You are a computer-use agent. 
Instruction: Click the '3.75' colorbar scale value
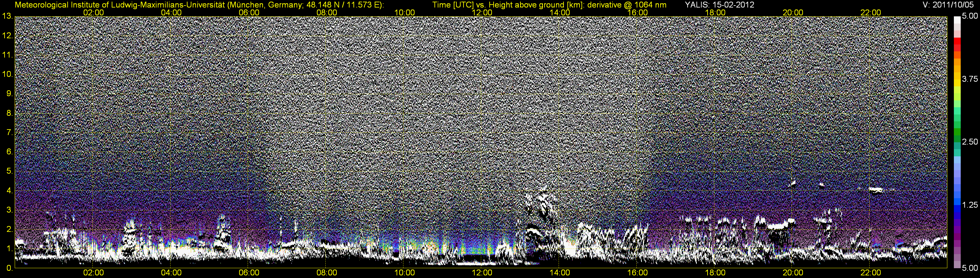coord(970,79)
